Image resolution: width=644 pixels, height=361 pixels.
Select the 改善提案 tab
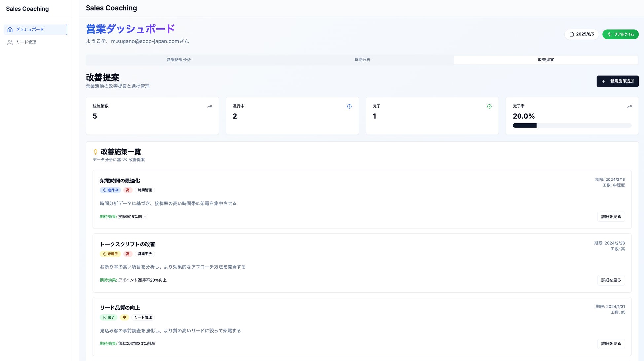point(546,60)
